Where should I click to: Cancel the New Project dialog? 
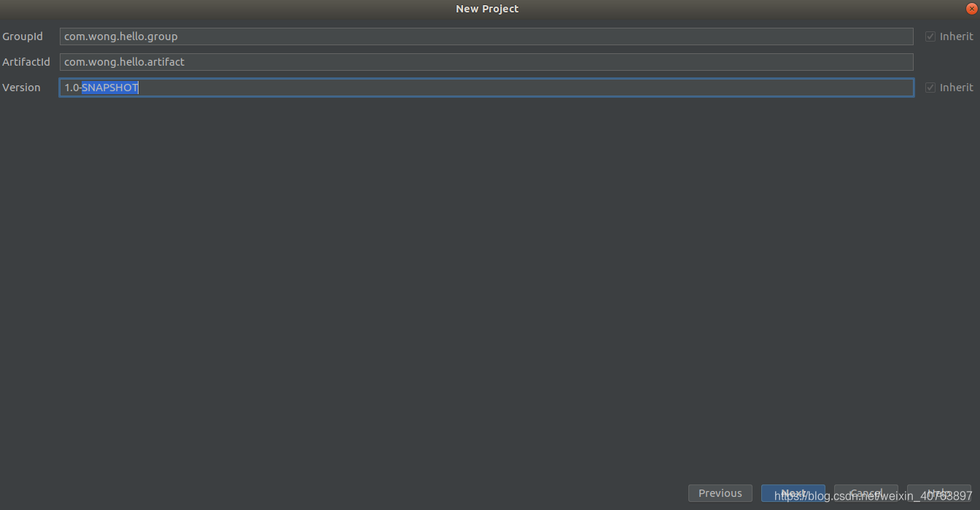[866, 493]
